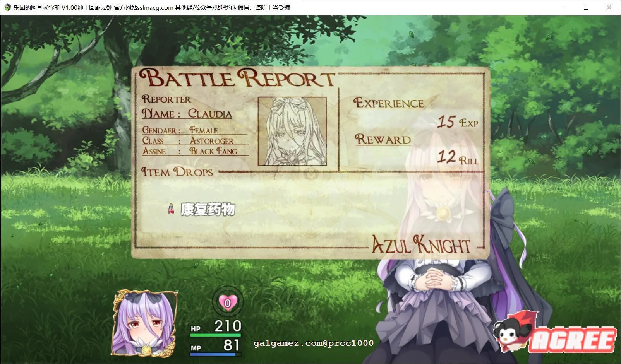Click the potion icon beside 康复药物
Viewport: 621px width, 364px height.
(171, 209)
